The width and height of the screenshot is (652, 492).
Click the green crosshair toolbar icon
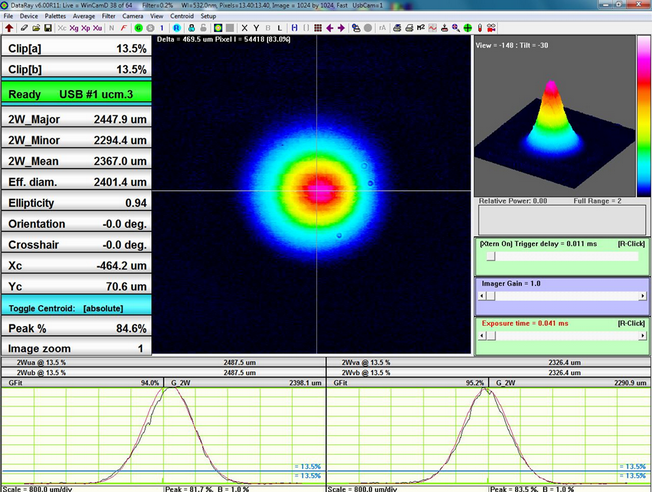467,28
